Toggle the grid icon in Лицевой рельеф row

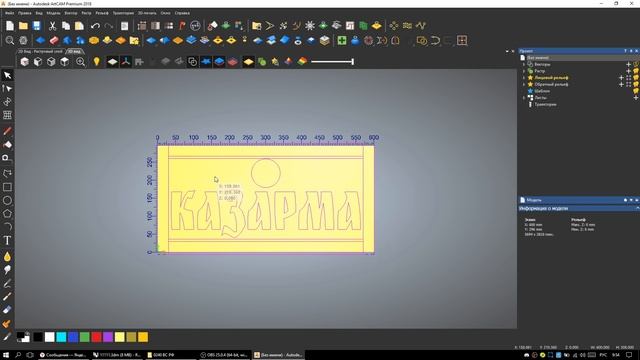coord(629,78)
